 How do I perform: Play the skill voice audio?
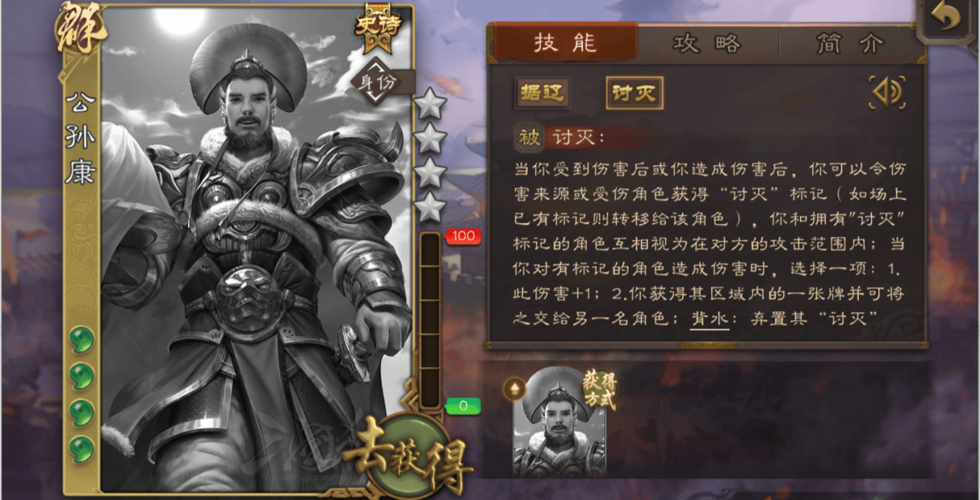[x=887, y=93]
